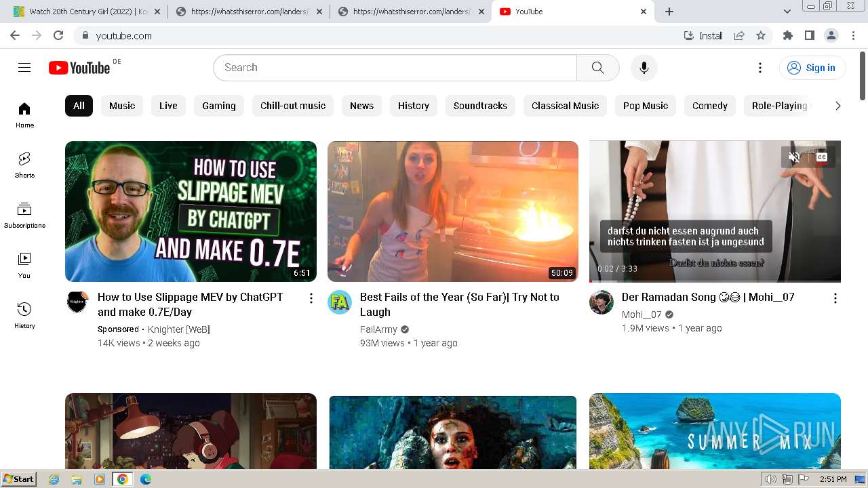Select the Chill-out music chip

pos(293,106)
